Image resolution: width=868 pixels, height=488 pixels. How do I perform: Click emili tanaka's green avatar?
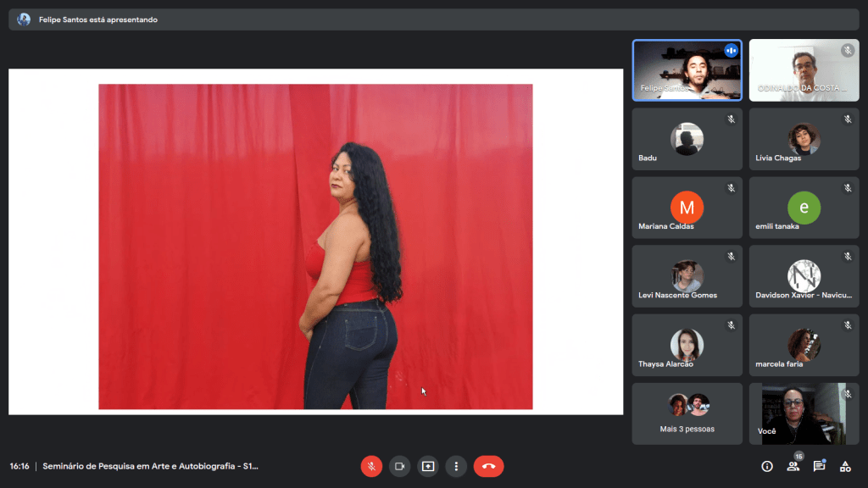(804, 208)
